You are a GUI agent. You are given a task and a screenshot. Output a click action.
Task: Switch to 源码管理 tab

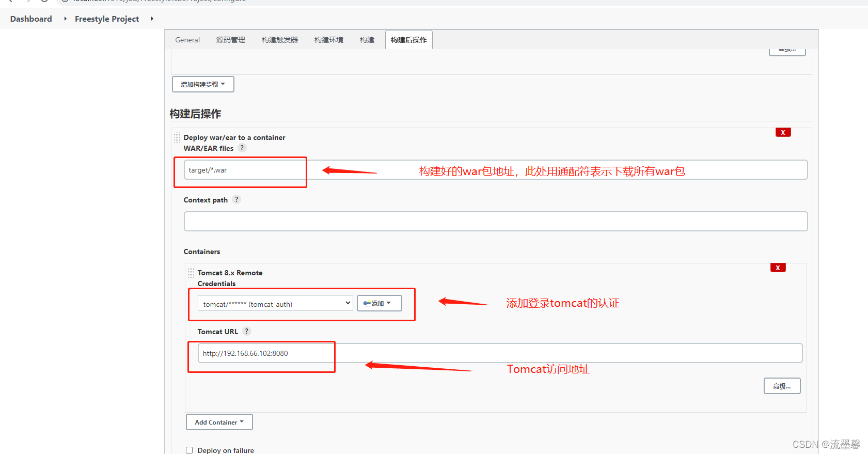tap(231, 40)
